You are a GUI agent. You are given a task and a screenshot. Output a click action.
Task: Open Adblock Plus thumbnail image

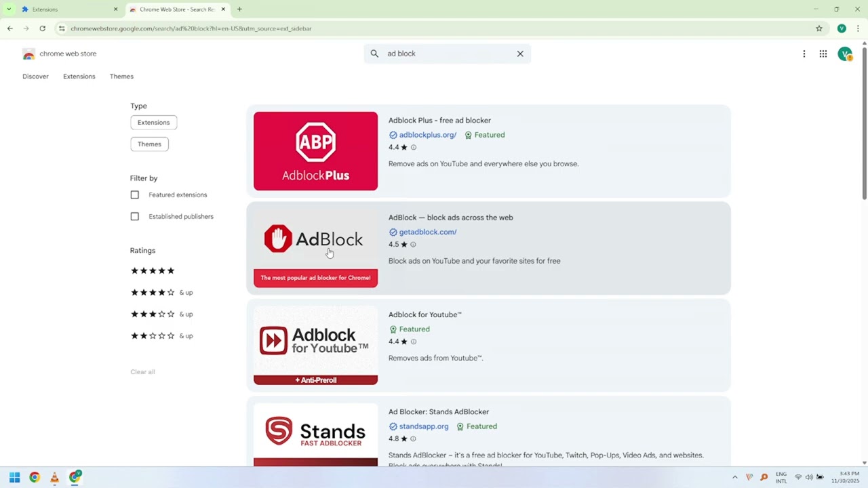click(315, 151)
